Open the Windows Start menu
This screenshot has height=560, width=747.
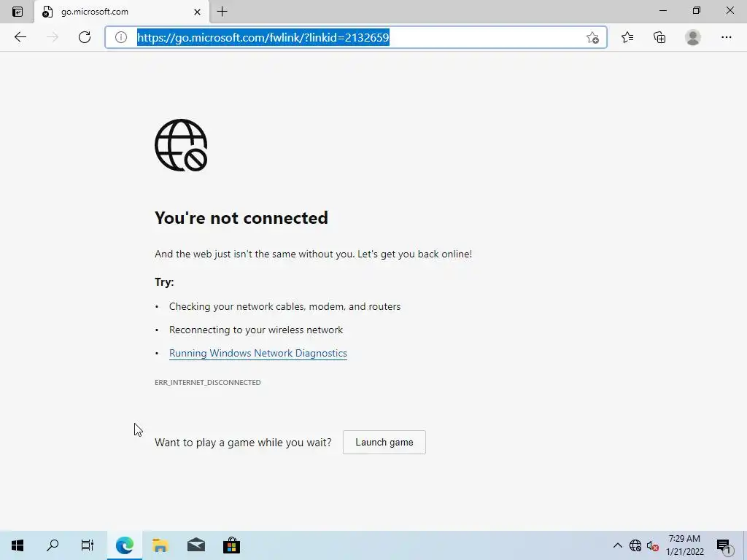pos(18,545)
